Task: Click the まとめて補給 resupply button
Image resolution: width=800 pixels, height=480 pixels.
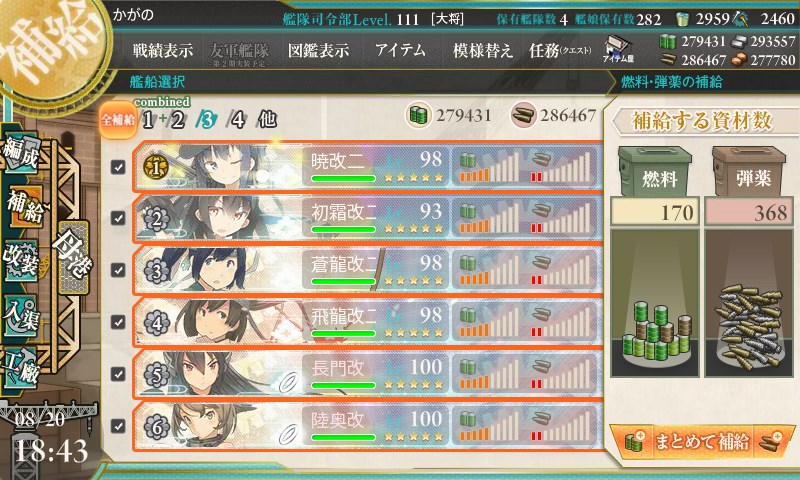Action: (702, 441)
